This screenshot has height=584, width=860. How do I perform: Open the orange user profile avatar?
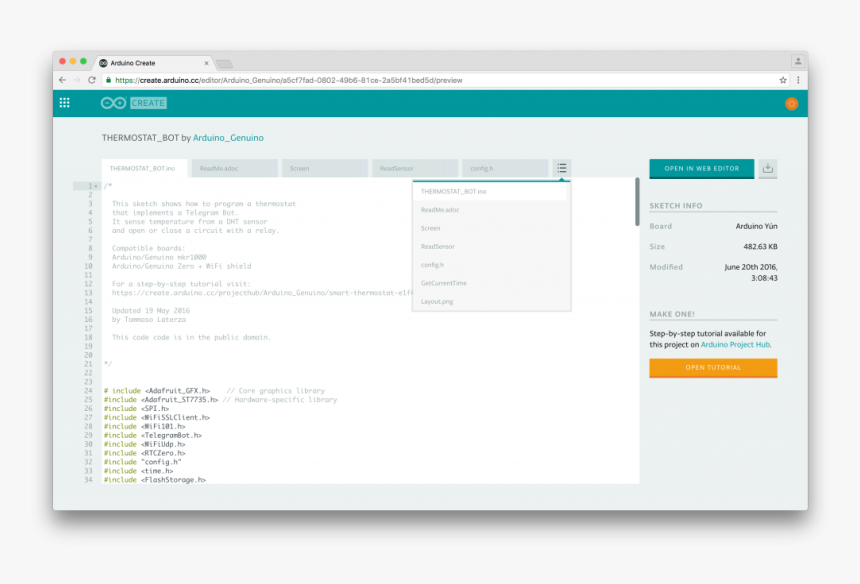click(x=791, y=103)
